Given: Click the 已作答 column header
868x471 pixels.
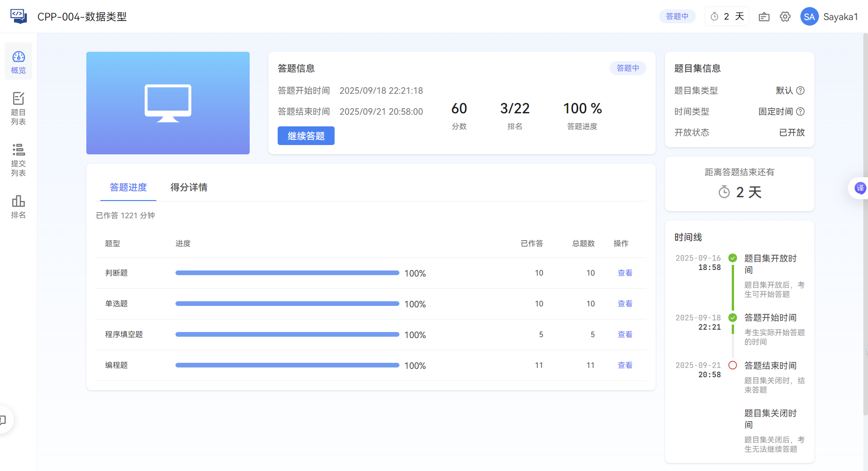Looking at the screenshot, I should point(532,243).
